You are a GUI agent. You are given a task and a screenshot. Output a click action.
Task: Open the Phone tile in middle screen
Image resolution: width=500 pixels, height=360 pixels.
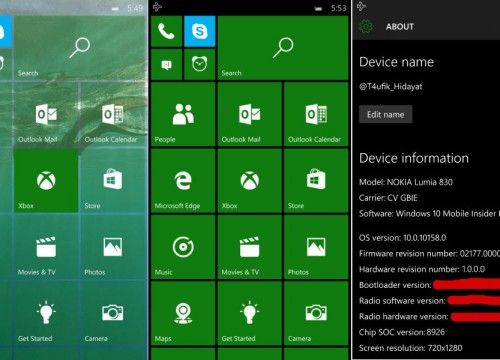[x=166, y=31]
